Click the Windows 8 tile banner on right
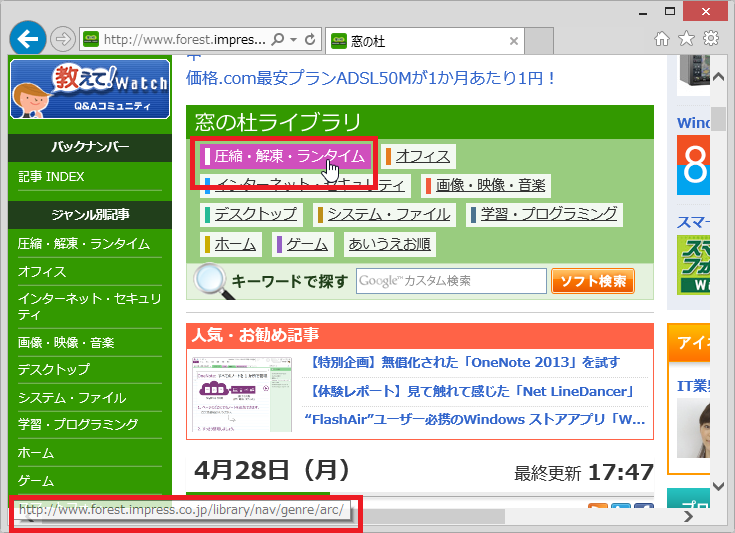 pos(693,165)
